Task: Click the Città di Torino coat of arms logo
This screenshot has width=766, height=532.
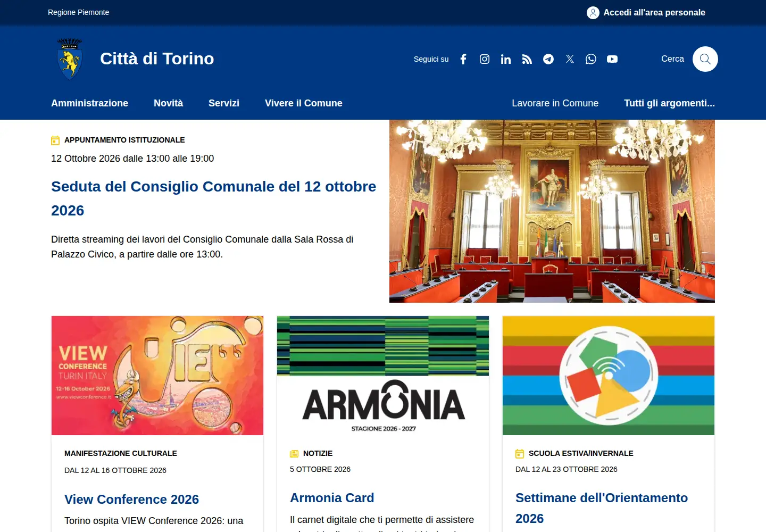Action: point(70,59)
